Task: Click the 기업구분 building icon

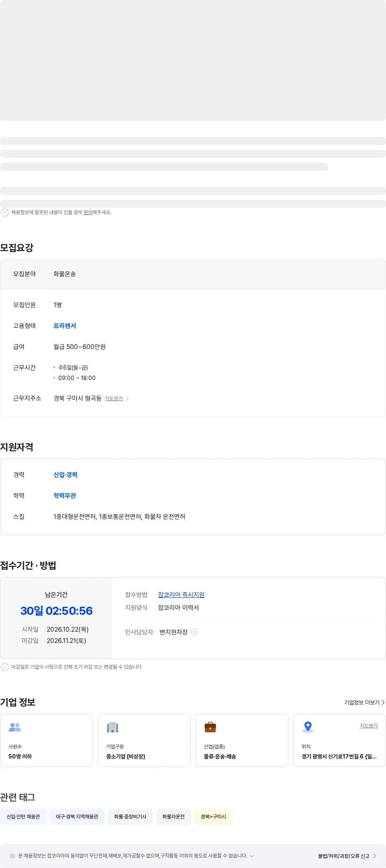Action: pos(113,727)
